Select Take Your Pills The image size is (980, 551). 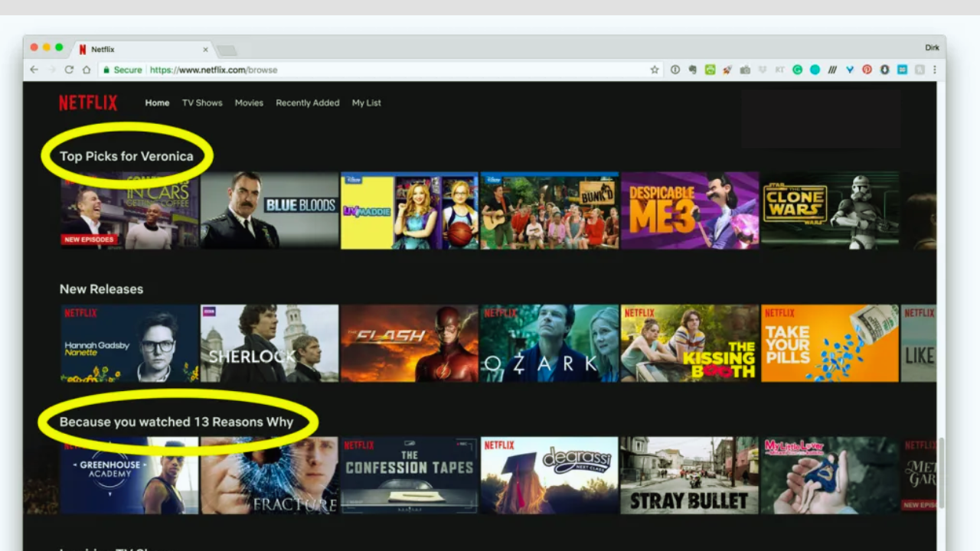tap(830, 344)
